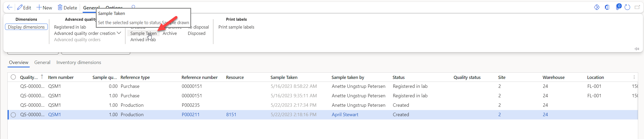Image resolution: width=644 pixels, height=139 pixels.
Task: Click the back arrow icon
Action: [9, 7]
